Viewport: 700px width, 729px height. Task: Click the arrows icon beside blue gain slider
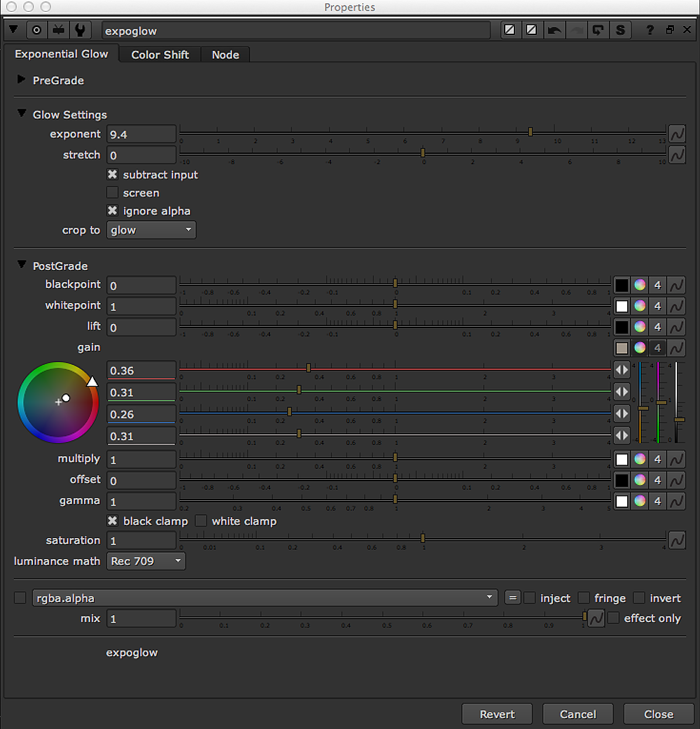pyautogui.click(x=622, y=413)
